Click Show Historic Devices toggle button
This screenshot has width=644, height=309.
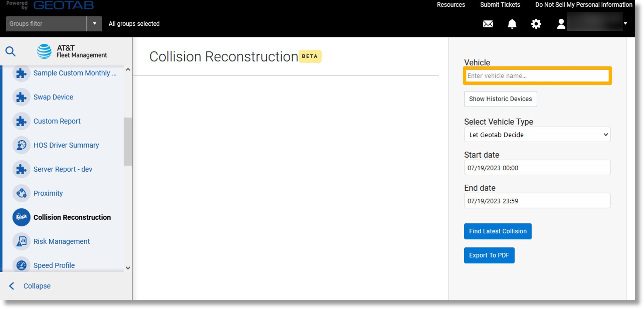coord(500,99)
